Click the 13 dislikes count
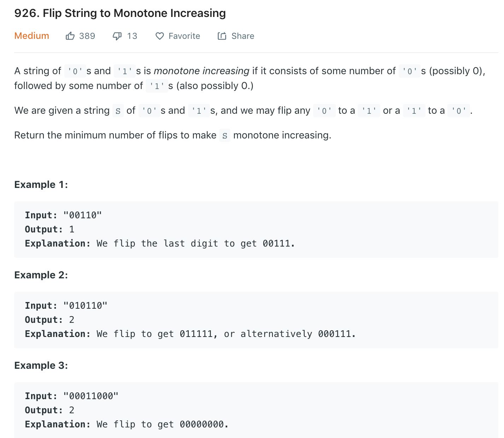 (x=132, y=36)
